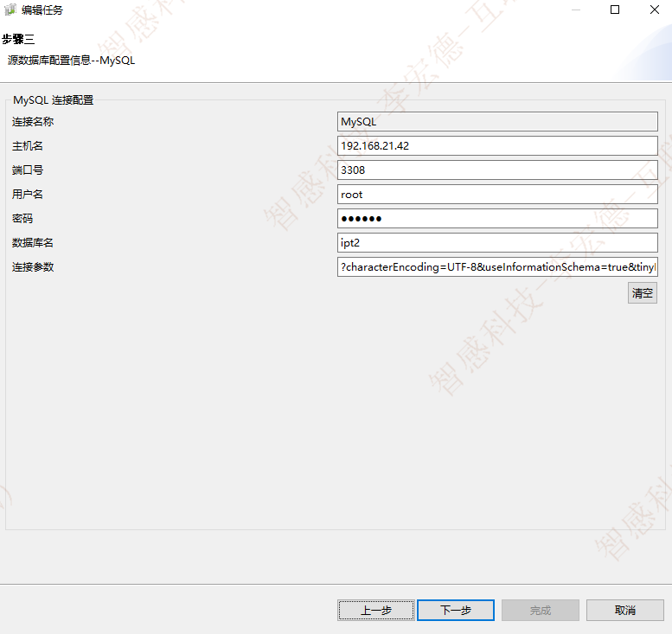Cancel the wizard with 取消
672x634 pixels.
[x=624, y=610]
